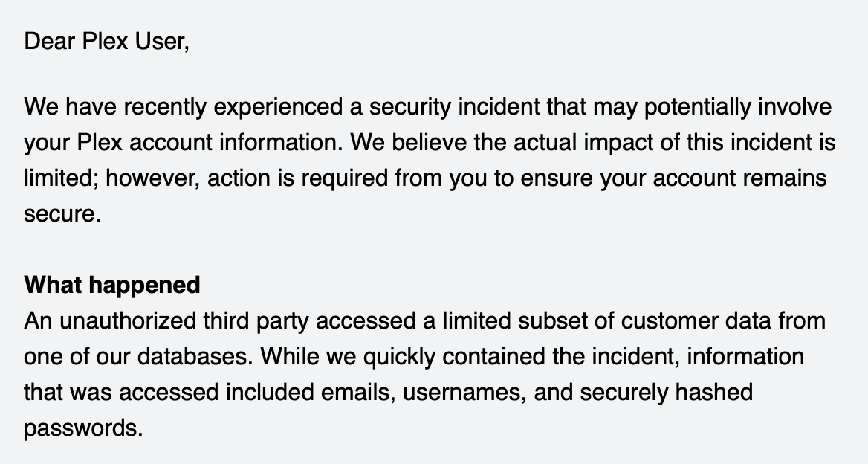Click the word 'information.' after 'account'

[x=281, y=143]
